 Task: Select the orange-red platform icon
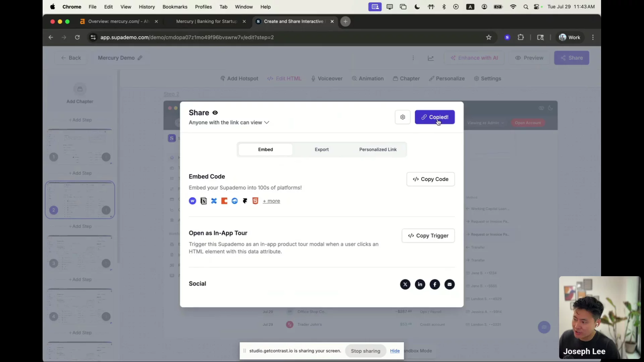pos(224,201)
